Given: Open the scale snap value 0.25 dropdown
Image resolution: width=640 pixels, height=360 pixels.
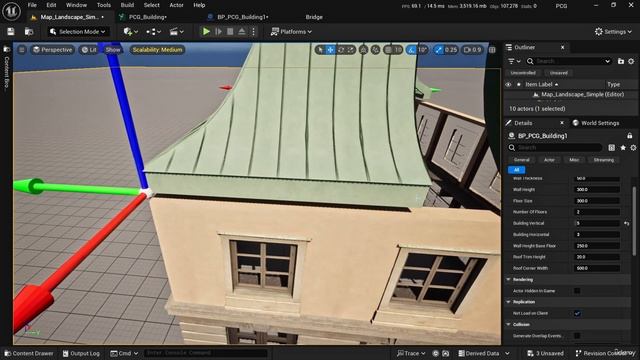Looking at the screenshot, I should coord(451,50).
